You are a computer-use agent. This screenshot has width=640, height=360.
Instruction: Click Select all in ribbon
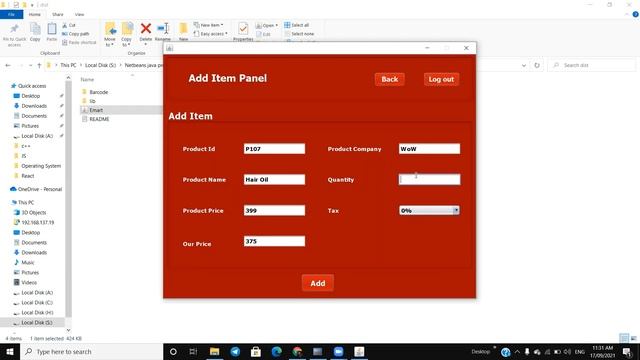tap(297, 25)
